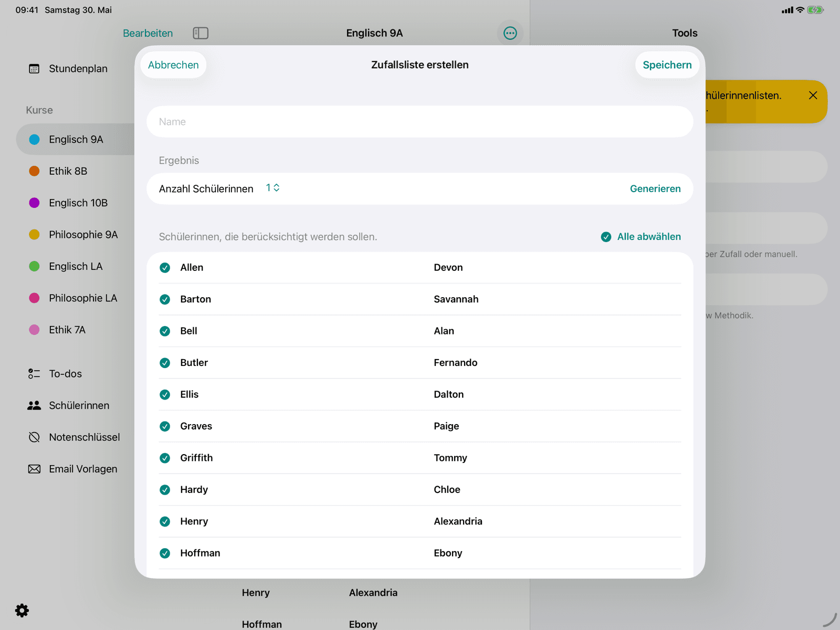Uncheck student Butler
This screenshot has height=630, width=840.
(x=165, y=363)
